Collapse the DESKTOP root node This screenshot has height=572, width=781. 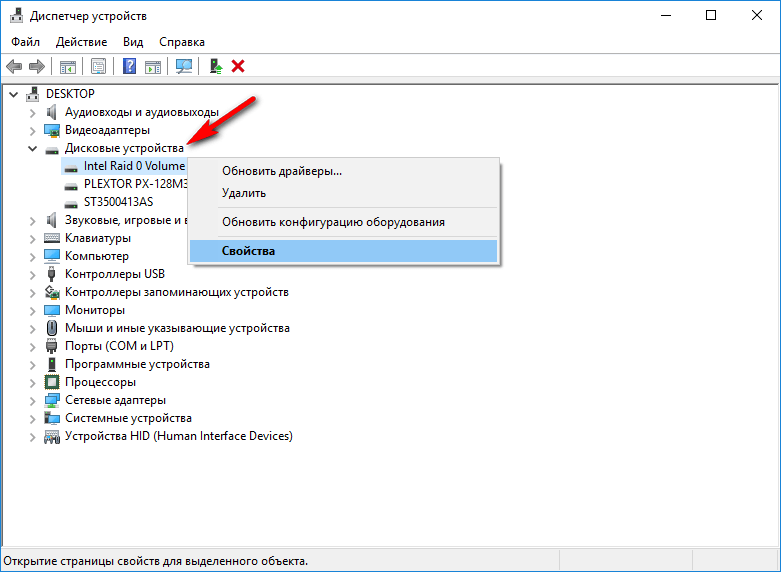coord(13,94)
